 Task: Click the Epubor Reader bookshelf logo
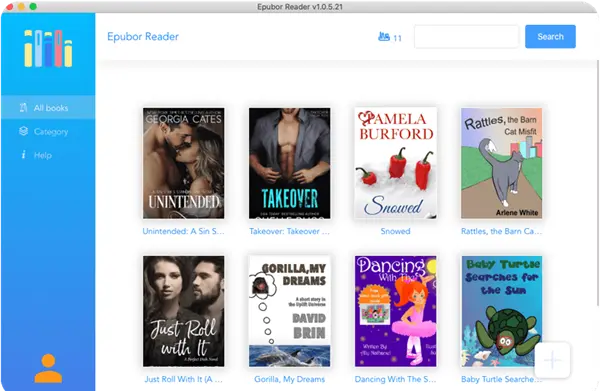48,49
